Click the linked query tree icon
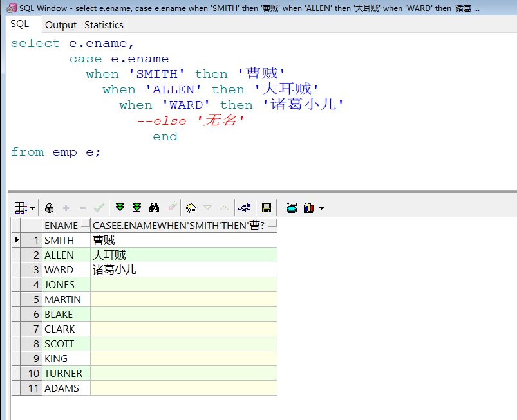517x420 pixels. click(x=245, y=208)
